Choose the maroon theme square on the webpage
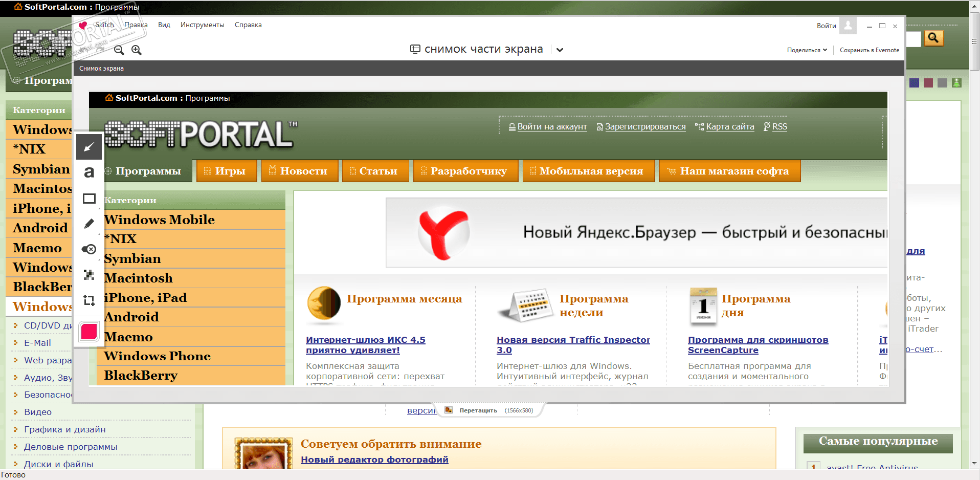The width and height of the screenshot is (980, 480). tap(928, 83)
